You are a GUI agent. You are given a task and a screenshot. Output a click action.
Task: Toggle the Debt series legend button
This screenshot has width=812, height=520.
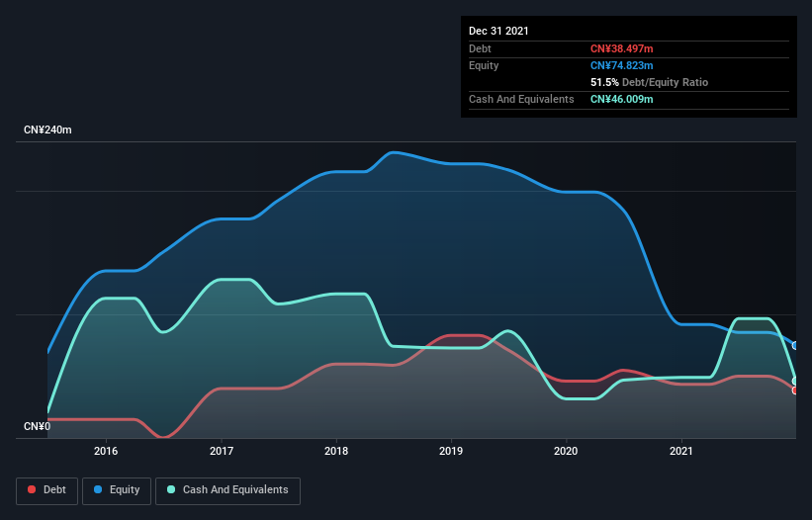tap(47, 490)
